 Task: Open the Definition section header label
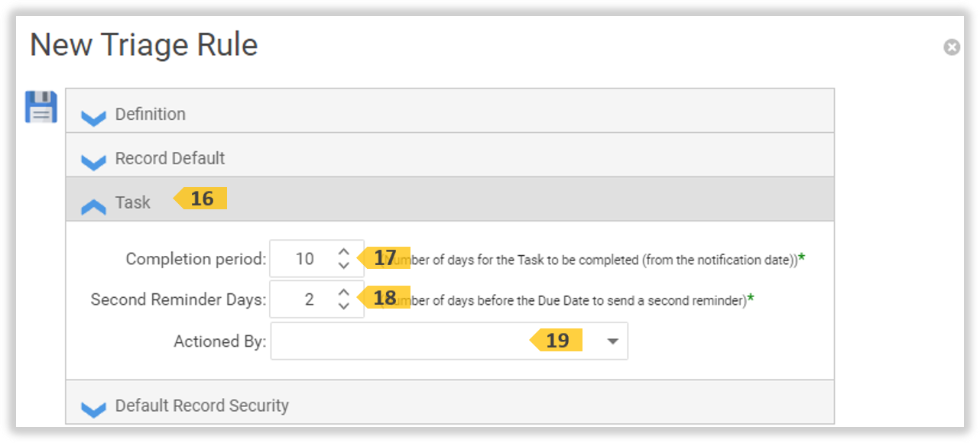click(151, 115)
